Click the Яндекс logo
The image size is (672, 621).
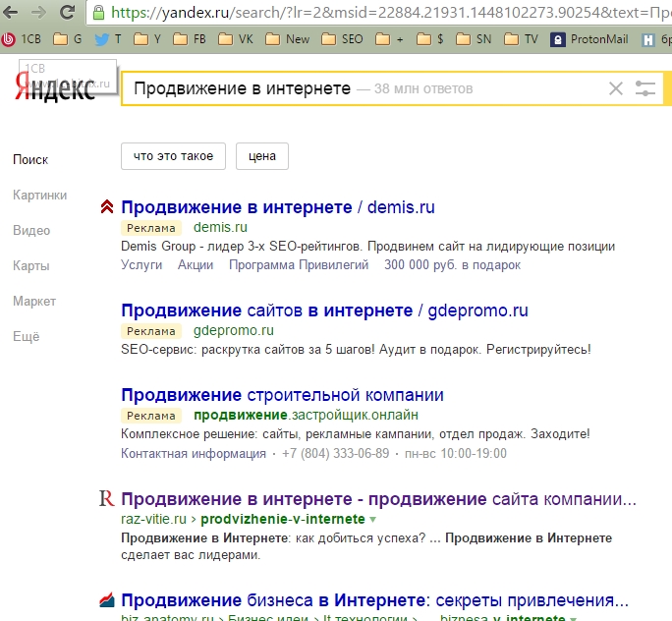pos(54,87)
